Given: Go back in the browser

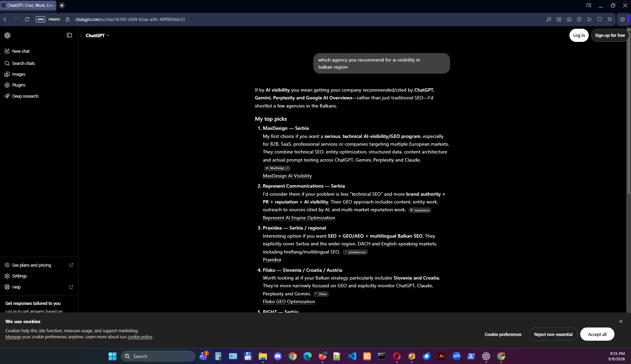Looking at the screenshot, I should tap(5, 19).
